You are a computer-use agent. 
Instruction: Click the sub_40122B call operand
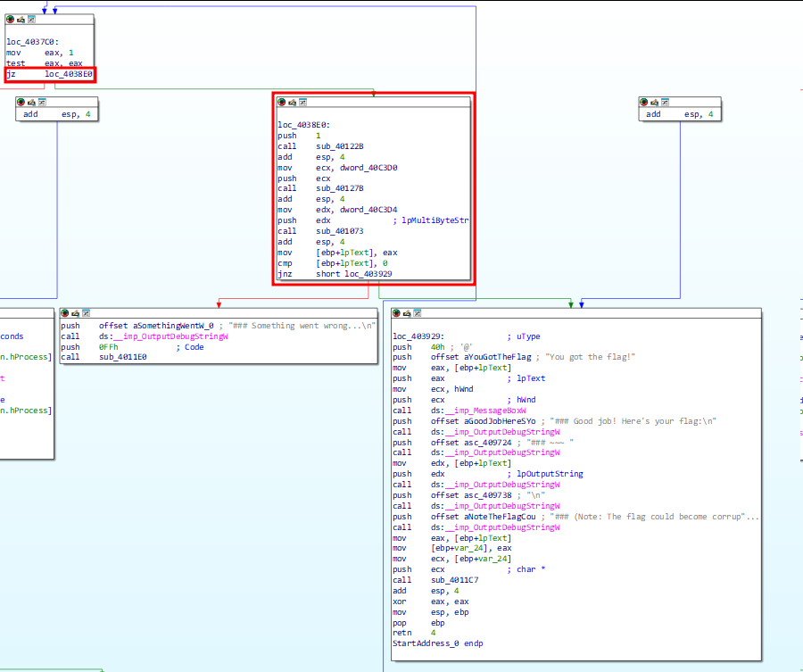point(340,146)
